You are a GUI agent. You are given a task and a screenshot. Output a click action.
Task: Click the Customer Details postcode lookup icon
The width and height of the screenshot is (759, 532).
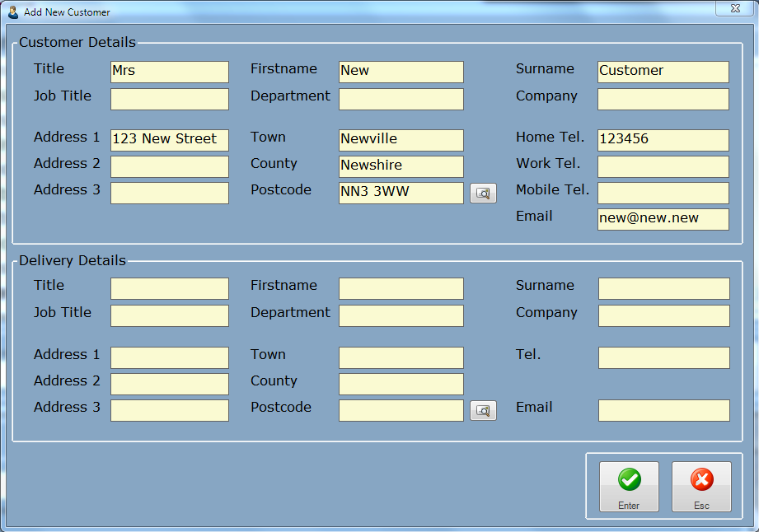point(483,194)
